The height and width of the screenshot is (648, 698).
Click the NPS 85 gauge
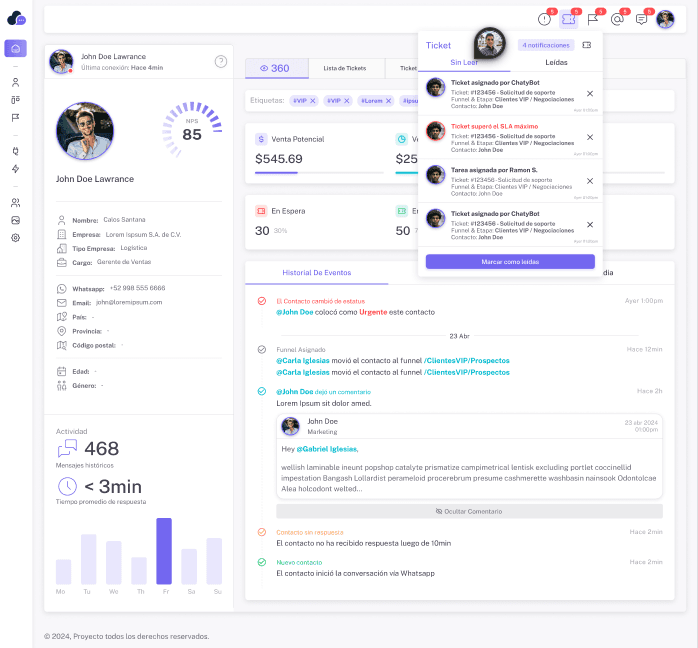click(x=192, y=130)
